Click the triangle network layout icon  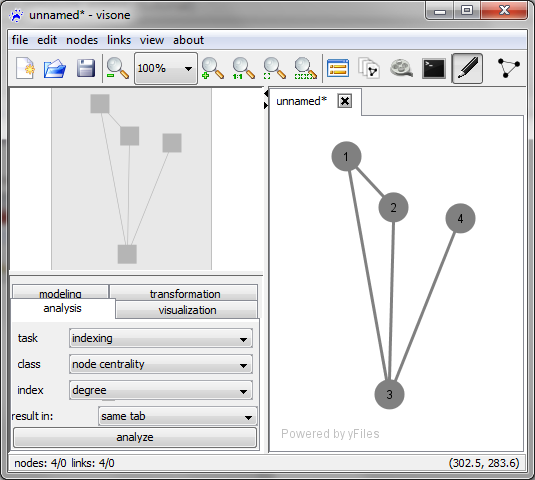(508, 68)
